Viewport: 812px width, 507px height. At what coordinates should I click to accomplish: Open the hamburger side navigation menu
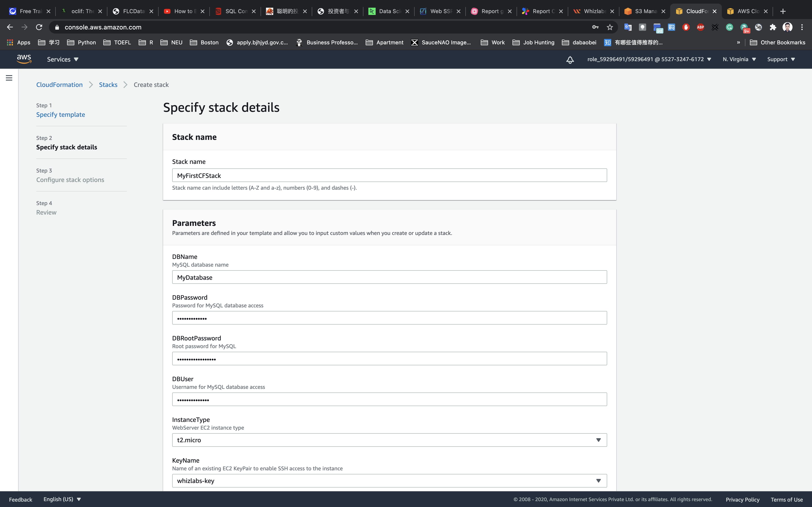(9, 78)
